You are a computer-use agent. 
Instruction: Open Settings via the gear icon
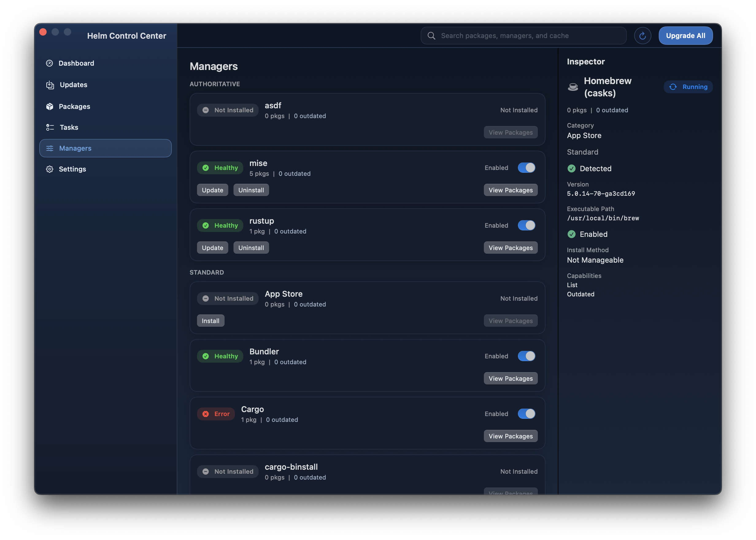point(49,169)
